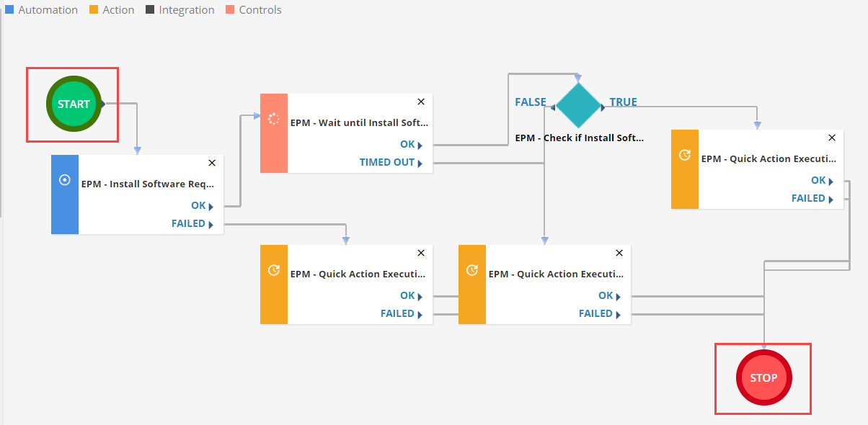The image size is (868, 425).
Task: Select the teal decision diamond for Check if Install
Action: coord(579,105)
